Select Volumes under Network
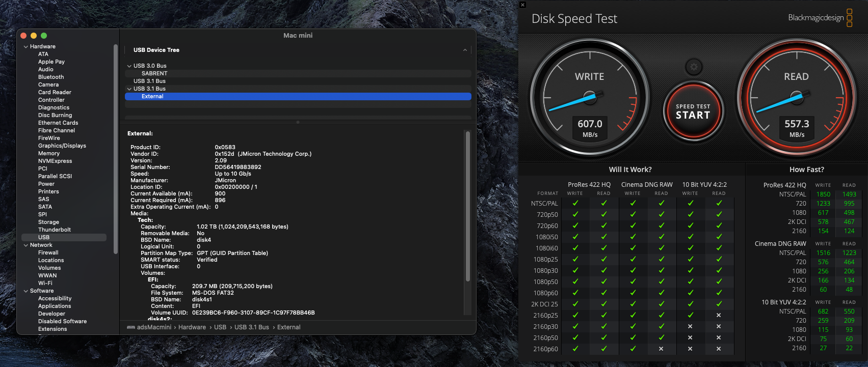Screen dimensions: 868x367 49,268
